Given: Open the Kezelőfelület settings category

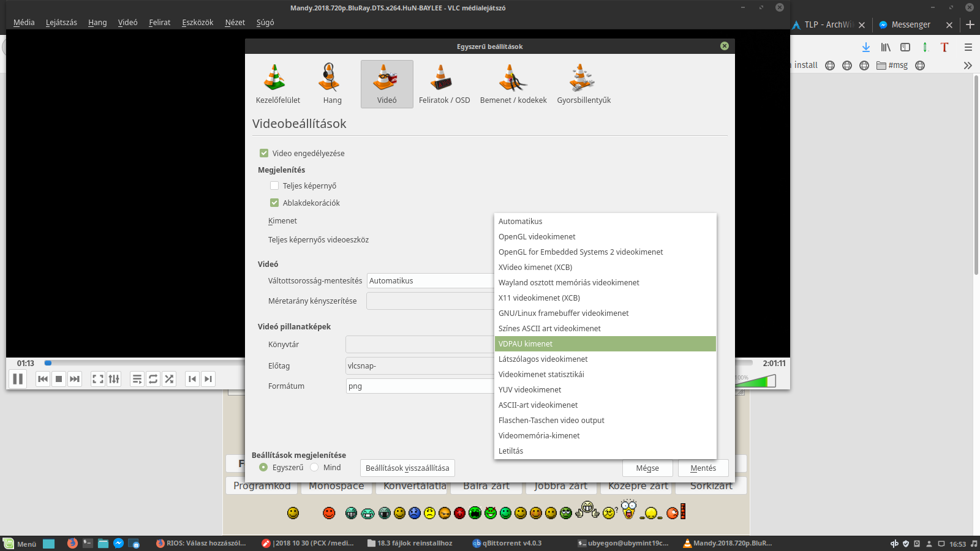Looking at the screenshot, I should click(x=278, y=84).
